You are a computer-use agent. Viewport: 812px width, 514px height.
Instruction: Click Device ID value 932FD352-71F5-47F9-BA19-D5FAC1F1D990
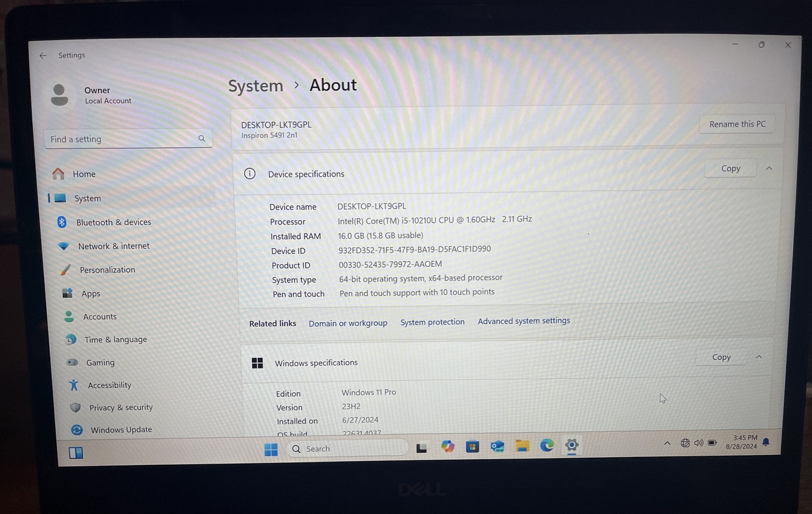[415, 249]
